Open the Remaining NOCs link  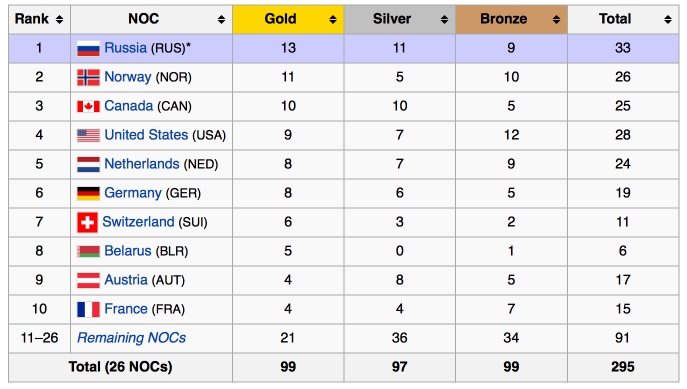(x=131, y=338)
